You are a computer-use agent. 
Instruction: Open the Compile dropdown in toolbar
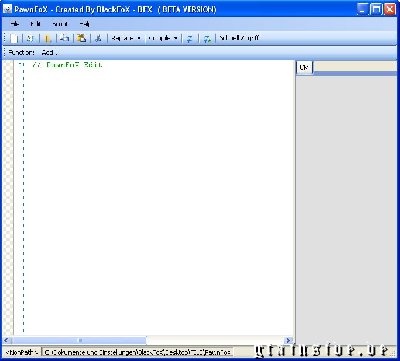pyautogui.click(x=163, y=38)
